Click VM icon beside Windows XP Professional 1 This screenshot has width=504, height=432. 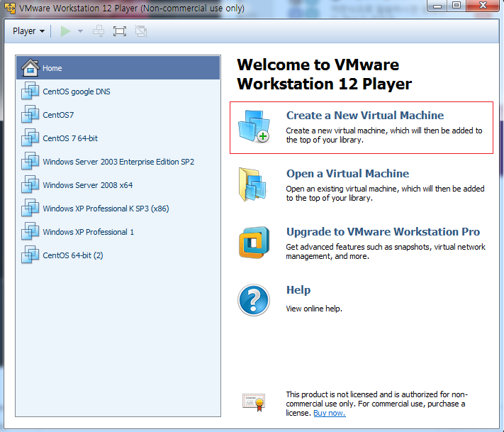click(x=30, y=231)
